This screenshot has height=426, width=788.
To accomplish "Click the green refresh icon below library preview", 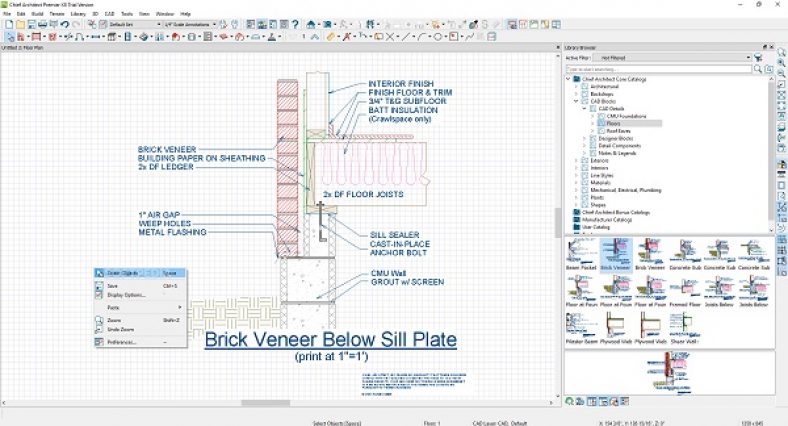I will [569, 401].
